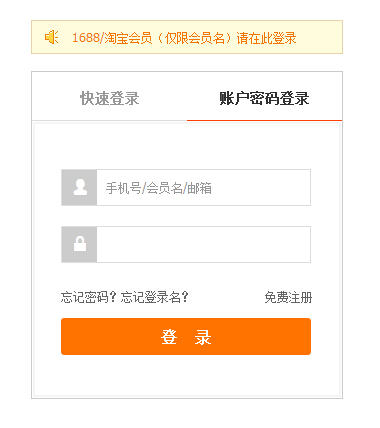Open the 忘记登录名？ link
This screenshot has height=428, width=380.
155,297
